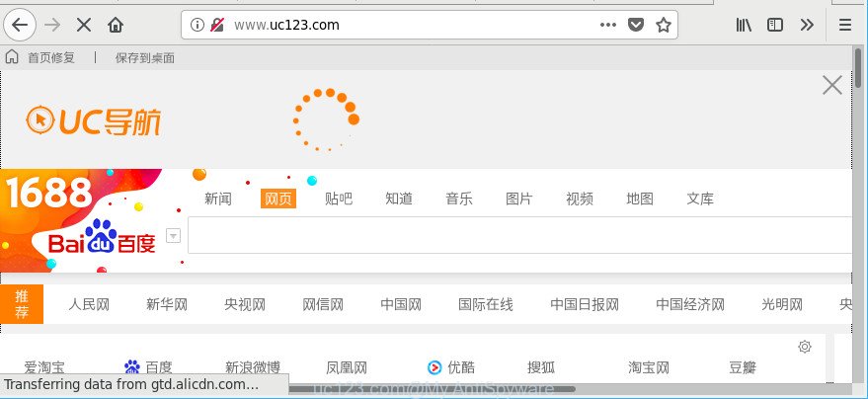Click the vertical page scrollbar thumb
This screenshot has width=868, height=399.
858,67
